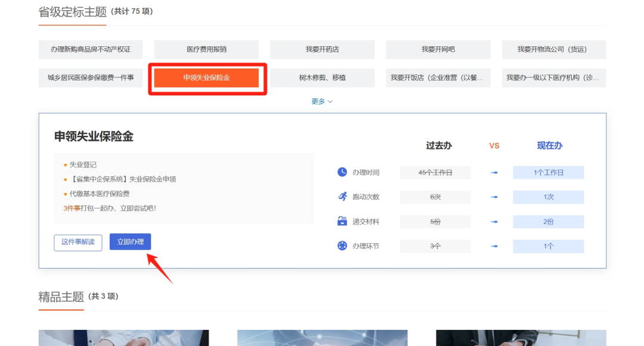Screen dimensions: 644x346
Task: Select the 树木修剪、移植 topic
Action: coord(322,78)
